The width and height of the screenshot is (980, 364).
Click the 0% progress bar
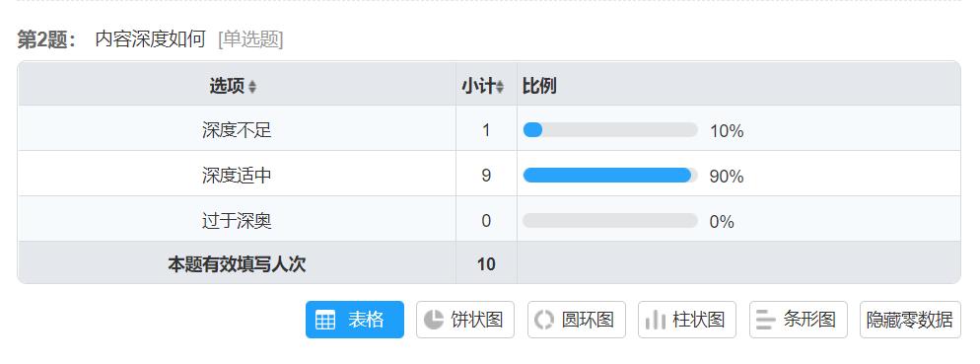coord(610,221)
